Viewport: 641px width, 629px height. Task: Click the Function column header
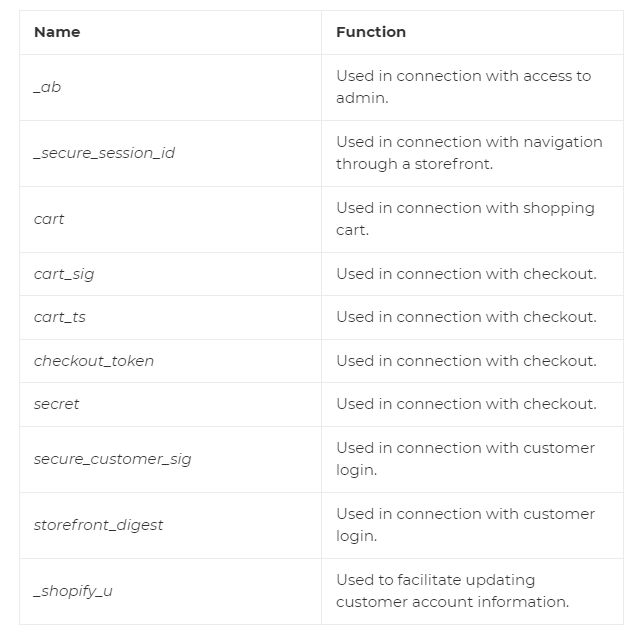[x=371, y=32]
